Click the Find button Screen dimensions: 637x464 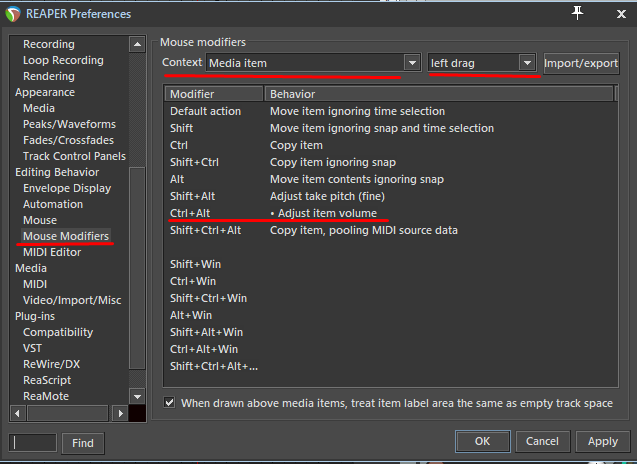(x=83, y=443)
